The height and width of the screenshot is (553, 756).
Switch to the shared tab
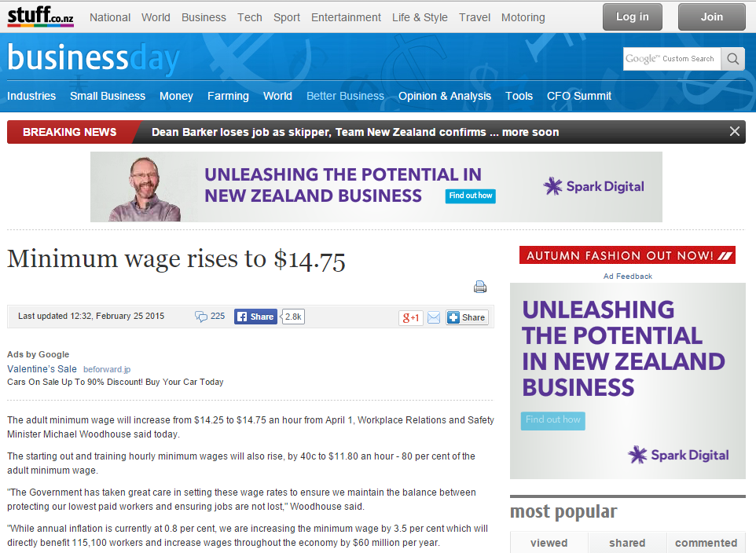pos(627,543)
